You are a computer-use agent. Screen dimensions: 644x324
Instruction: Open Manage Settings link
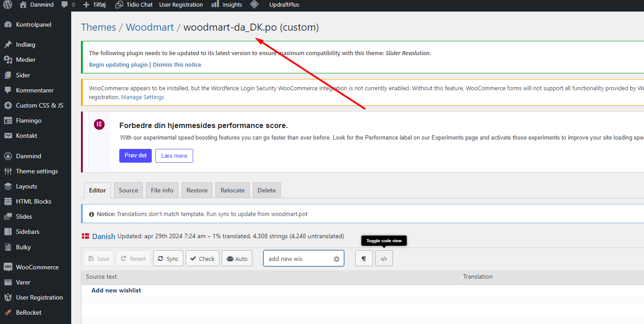pos(142,97)
